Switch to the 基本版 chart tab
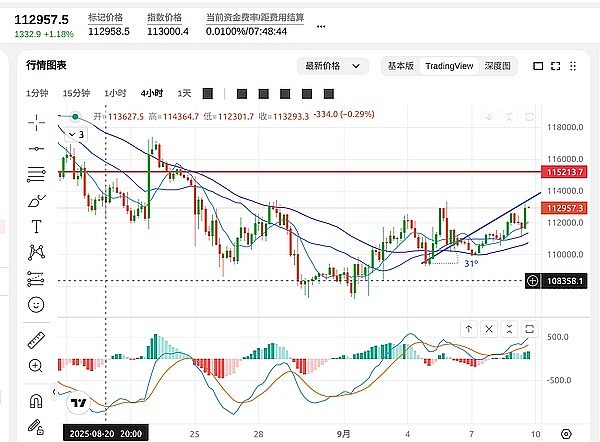This screenshot has width=600, height=442. pyautogui.click(x=400, y=65)
